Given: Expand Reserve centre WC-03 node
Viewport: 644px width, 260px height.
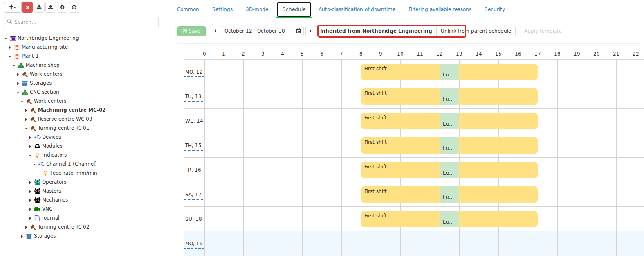Looking at the screenshot, I should [26, 119].
